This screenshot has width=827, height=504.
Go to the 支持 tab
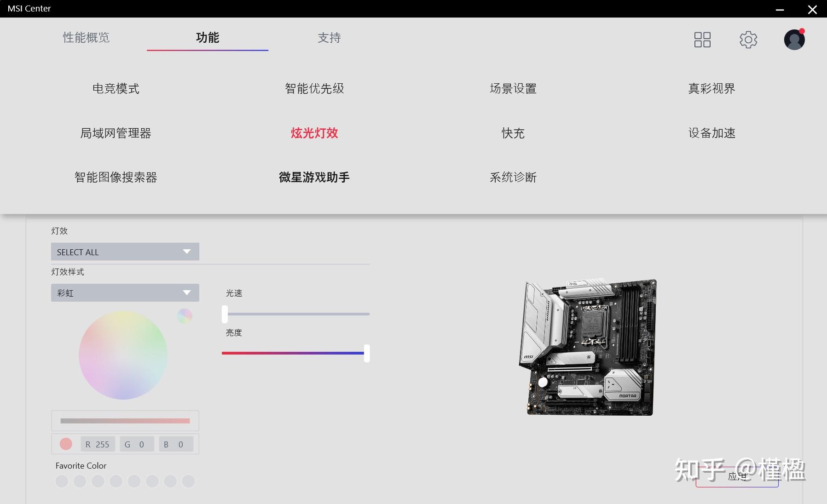[x=329, y=38]
